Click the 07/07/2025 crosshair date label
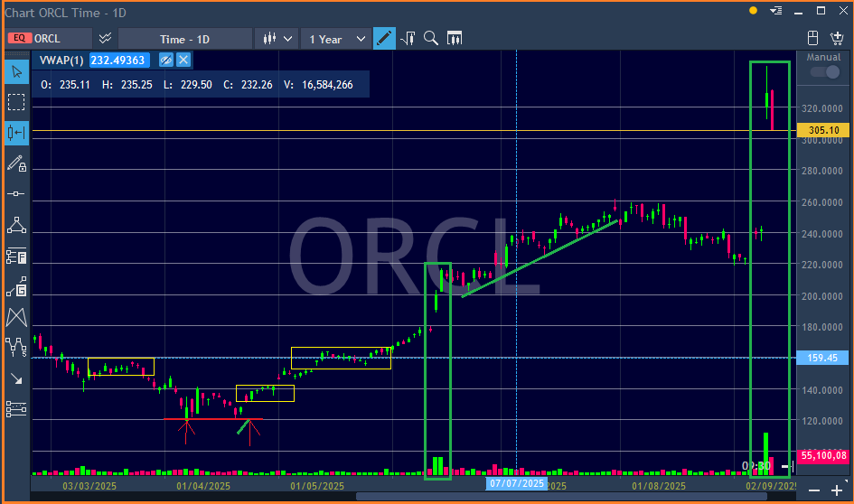This screenshot has width=854, height=504. coord(516,482)
